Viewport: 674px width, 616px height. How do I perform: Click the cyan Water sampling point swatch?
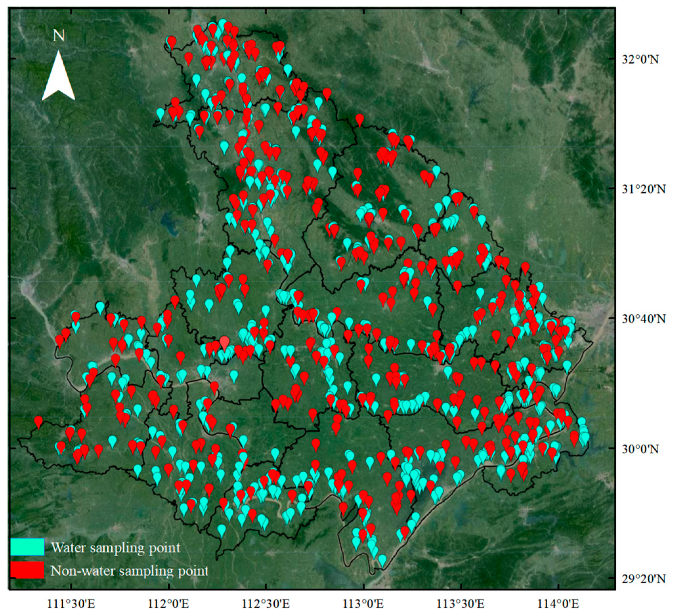(x=27, y=547)
